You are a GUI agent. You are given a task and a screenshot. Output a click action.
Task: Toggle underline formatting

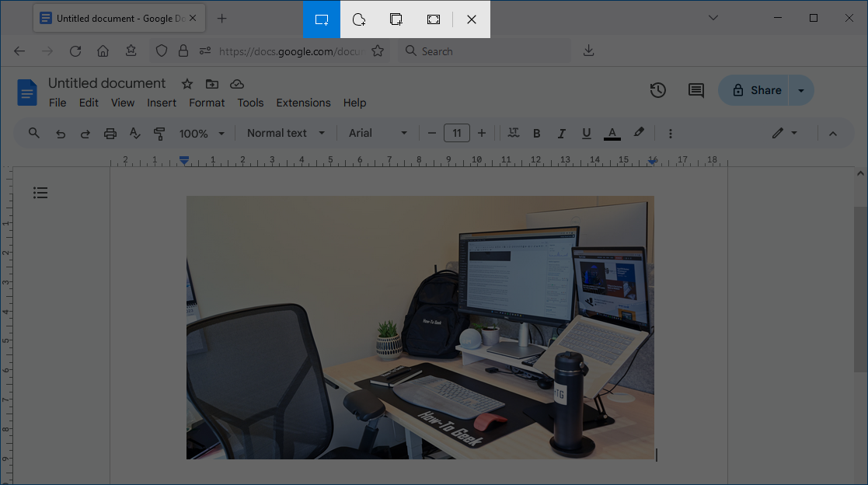[x=586, y=133]
